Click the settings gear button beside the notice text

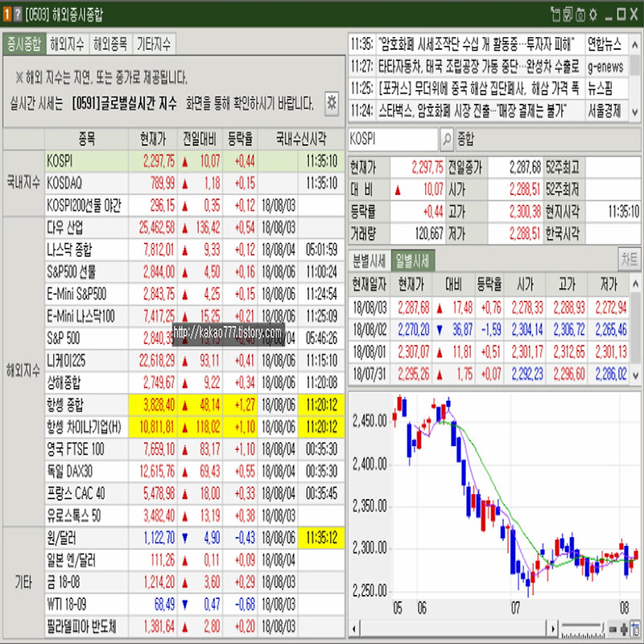[x=332, y=103]
